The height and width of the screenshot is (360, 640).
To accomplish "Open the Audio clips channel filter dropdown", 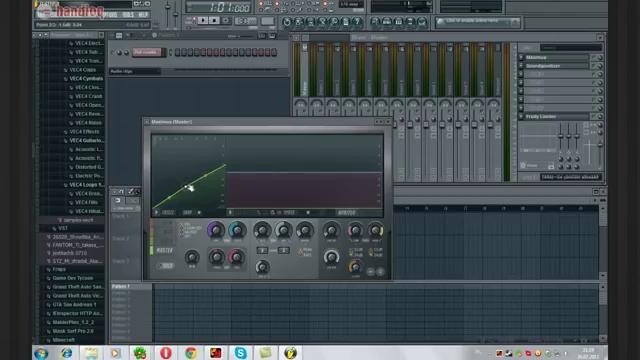I will 135,71.
